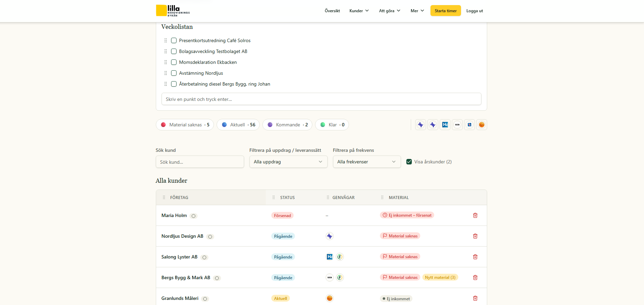
Task: Expand the Mer menu
Action: (x=417, y=11)
